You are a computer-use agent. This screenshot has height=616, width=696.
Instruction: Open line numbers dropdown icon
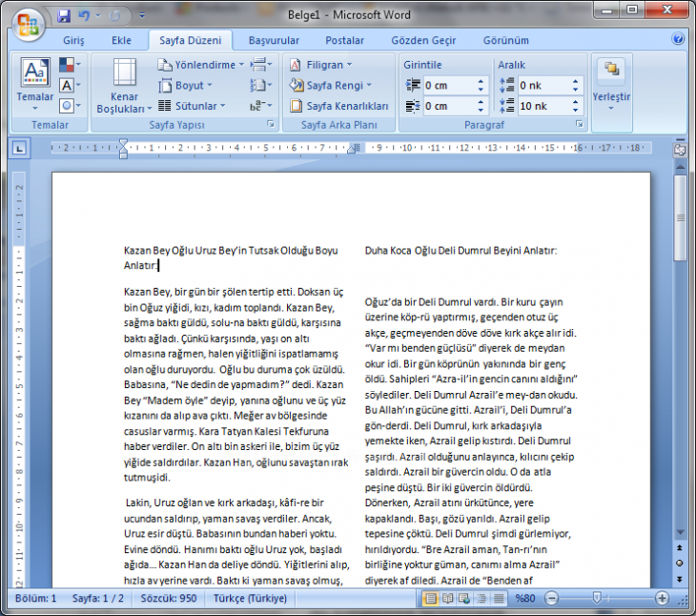click(x=261, y=85)
